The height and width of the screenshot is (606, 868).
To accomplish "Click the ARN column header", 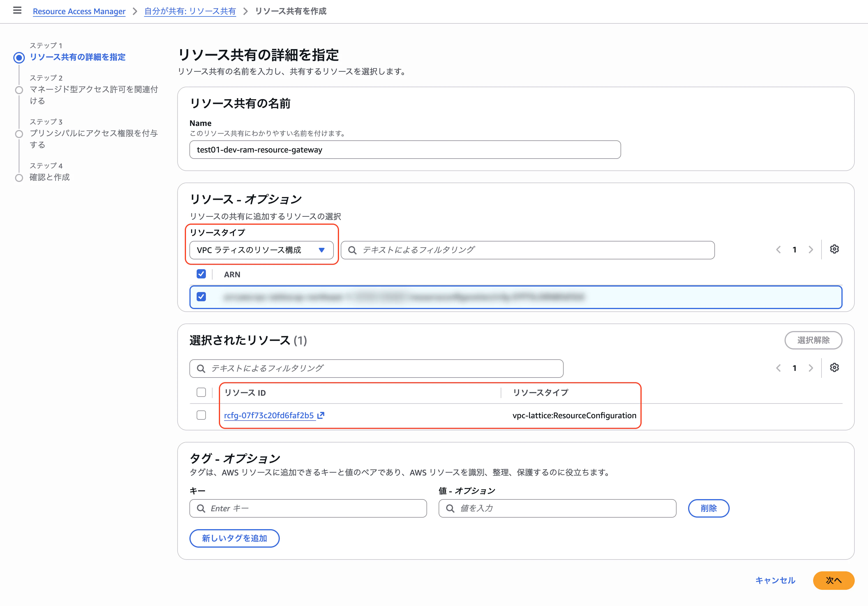I will click(232, 275).
